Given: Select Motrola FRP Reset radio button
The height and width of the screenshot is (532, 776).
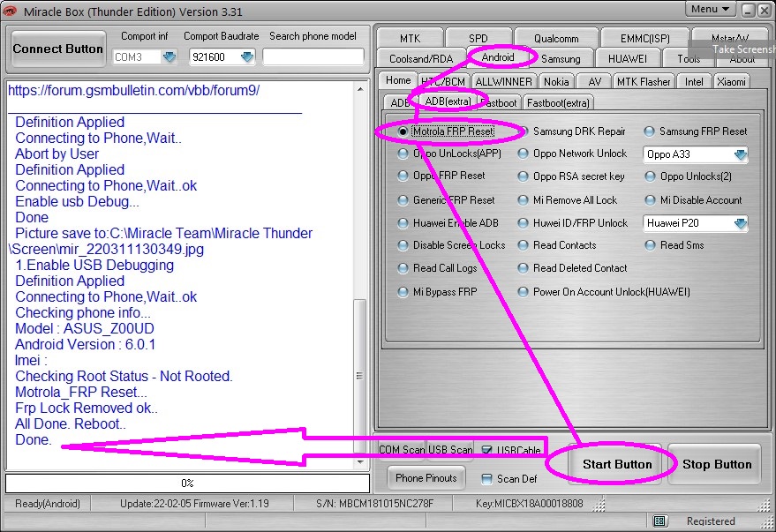Looking at the screenshot, I should click(x=403, y=131).
